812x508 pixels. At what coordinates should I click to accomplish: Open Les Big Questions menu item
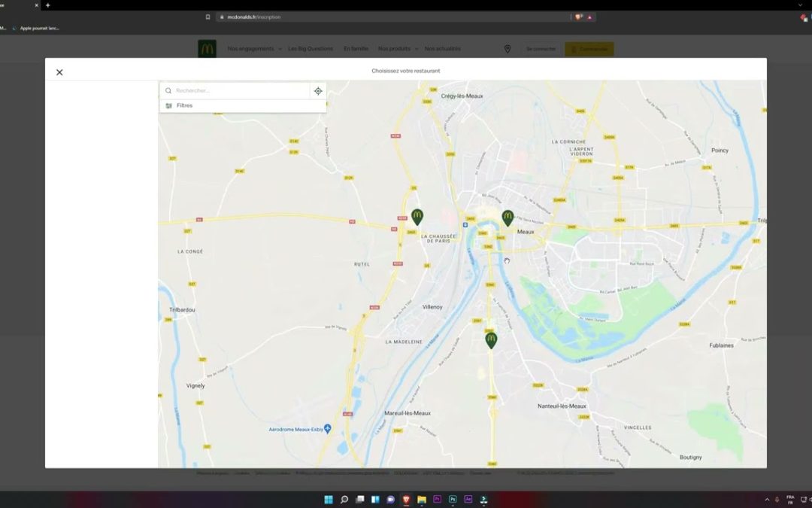click(x=311, y=49)
